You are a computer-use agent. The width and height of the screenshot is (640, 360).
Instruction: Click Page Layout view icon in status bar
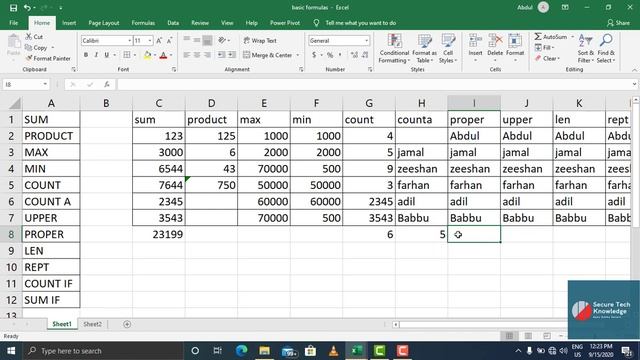(x=528, y=336)
